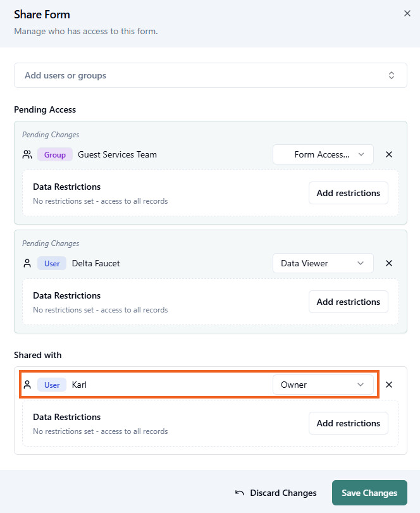Remove Karl from Shared with list
Image resolution: width=420 pixels, height=513 pixels.
(388, 385)
